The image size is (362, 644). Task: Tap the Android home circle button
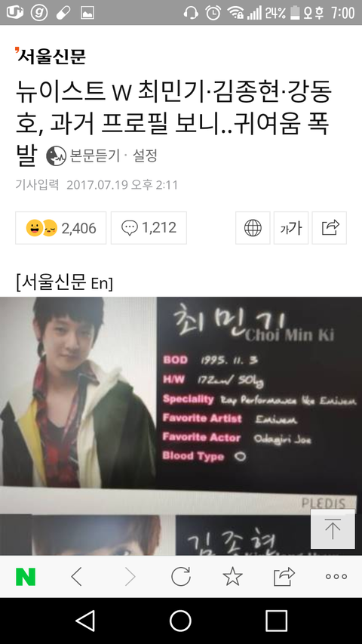[x=180, y=620]
